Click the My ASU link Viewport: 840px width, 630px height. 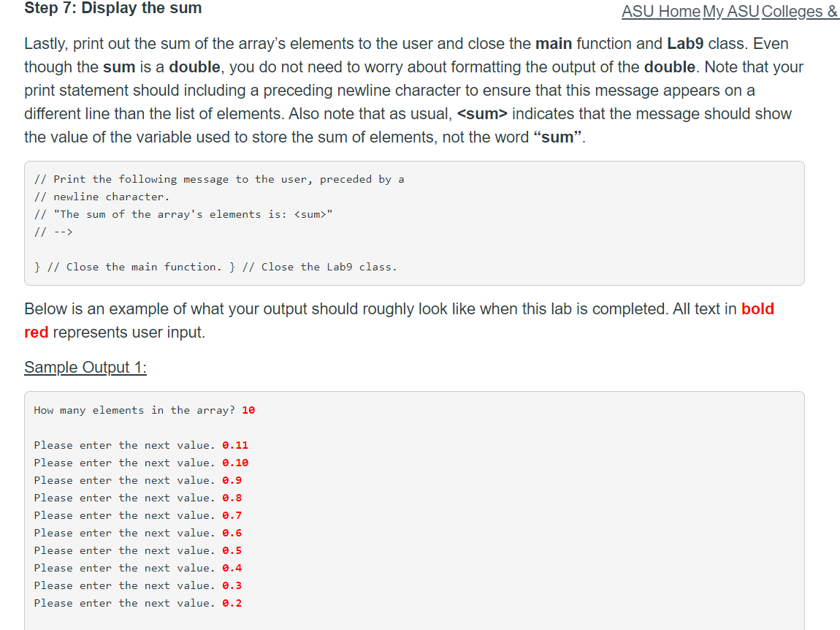coord(730,12)
